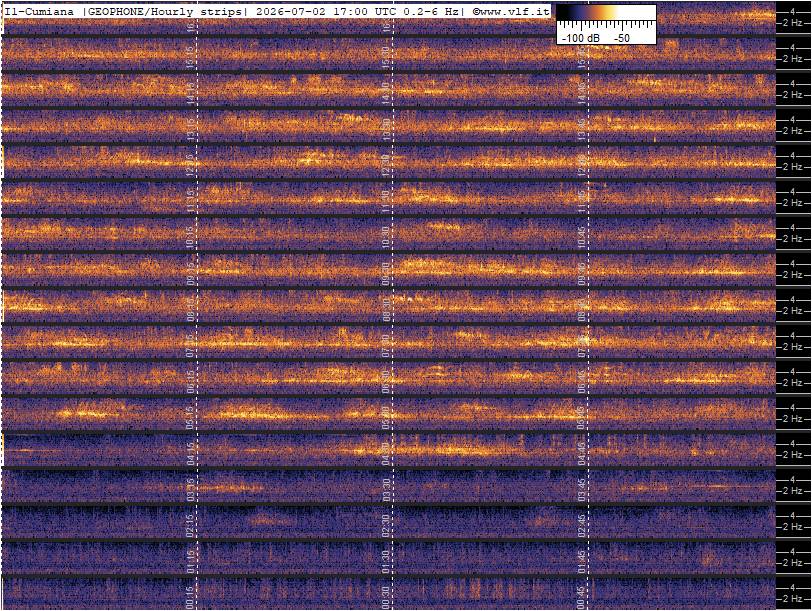Click the 01:45 time marker
812x611 pixels.
(x=582, y=562)
